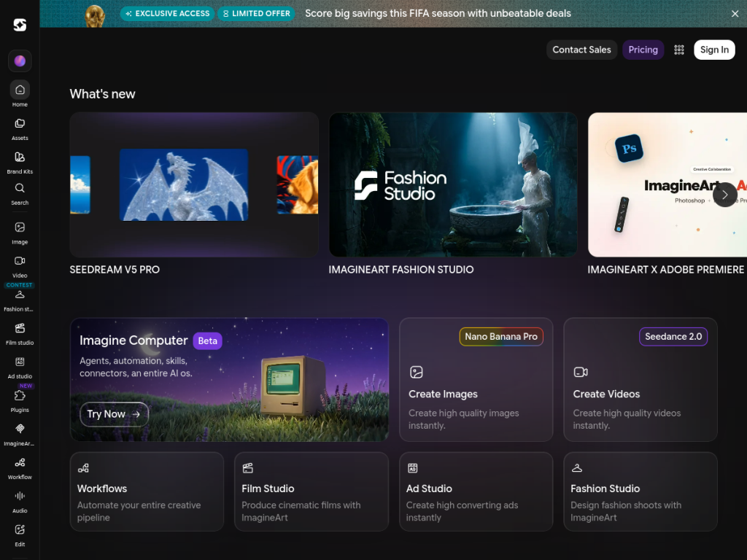Open Ad studio in sidebar

pyautogui.click(x=20, y=367)
